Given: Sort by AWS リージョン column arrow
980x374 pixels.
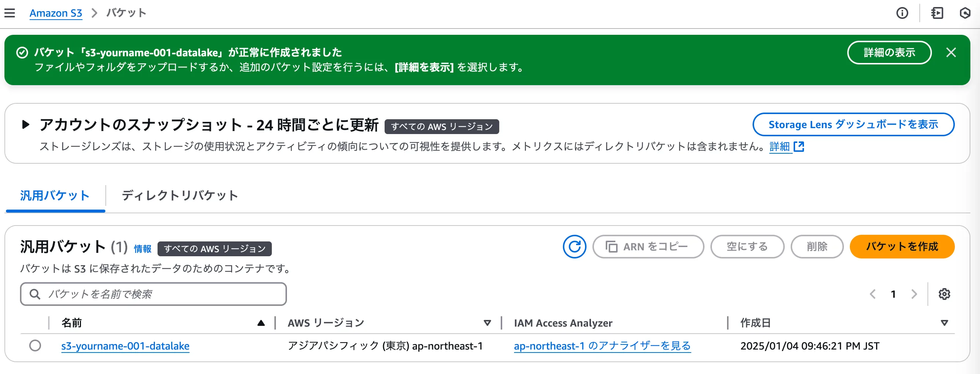Looking at the screenshot, I should (x=487, y=323).
